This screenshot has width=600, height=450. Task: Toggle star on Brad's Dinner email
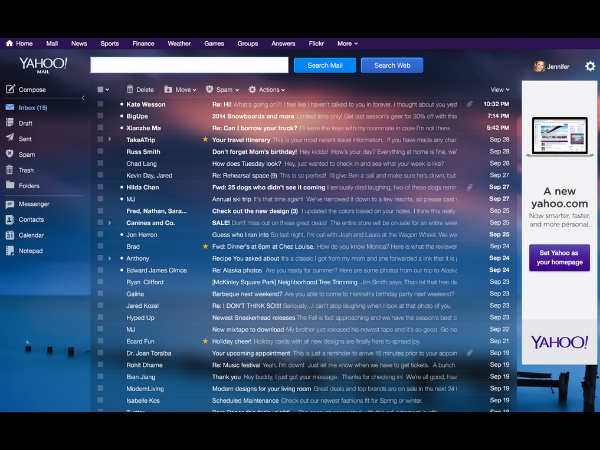tap(205, 246)
